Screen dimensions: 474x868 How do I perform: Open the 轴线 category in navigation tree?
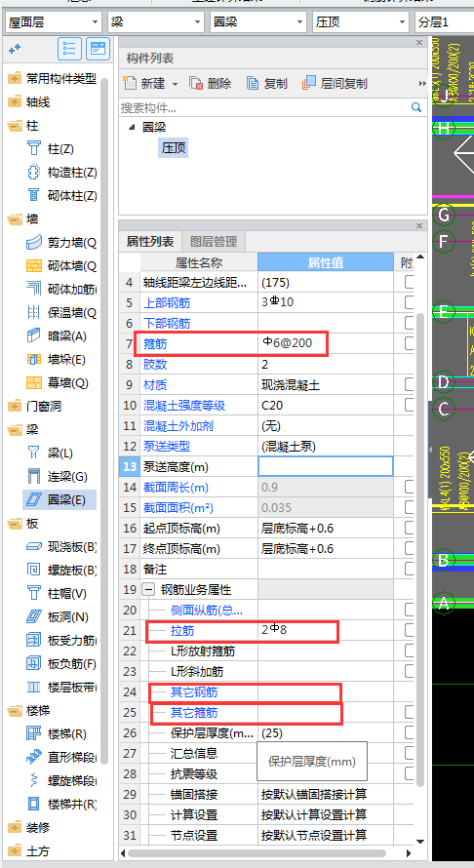point(38,101)
